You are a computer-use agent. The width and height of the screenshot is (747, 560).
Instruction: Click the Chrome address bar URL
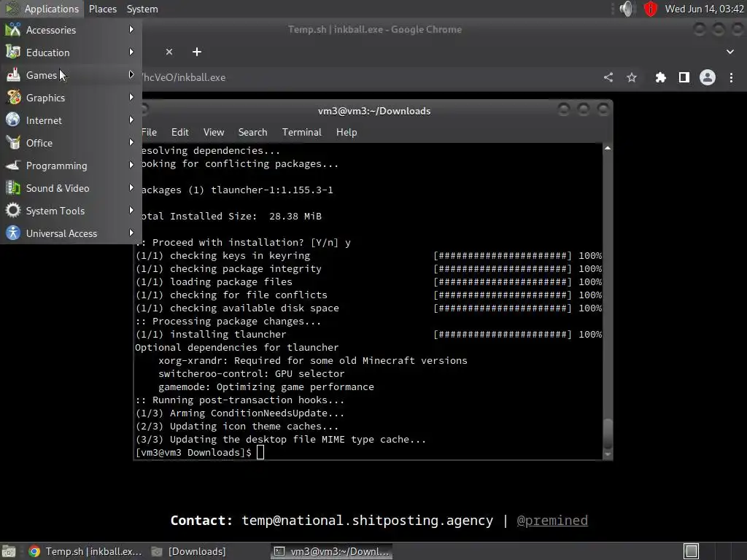[x=185, y=77]
